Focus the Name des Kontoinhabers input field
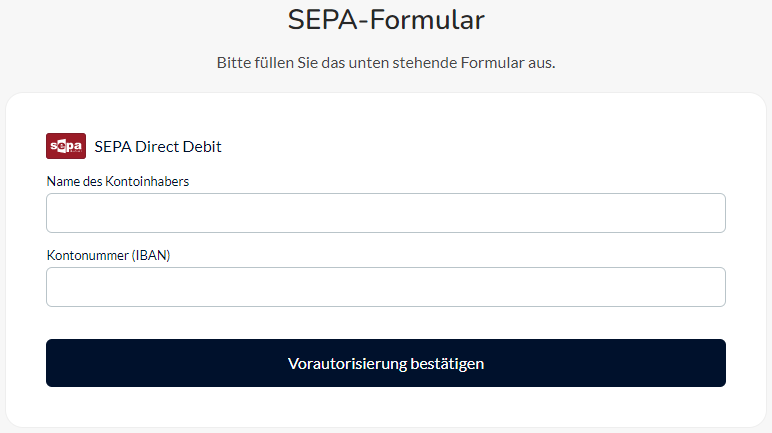The image size is (772, 433). point(386,213)
